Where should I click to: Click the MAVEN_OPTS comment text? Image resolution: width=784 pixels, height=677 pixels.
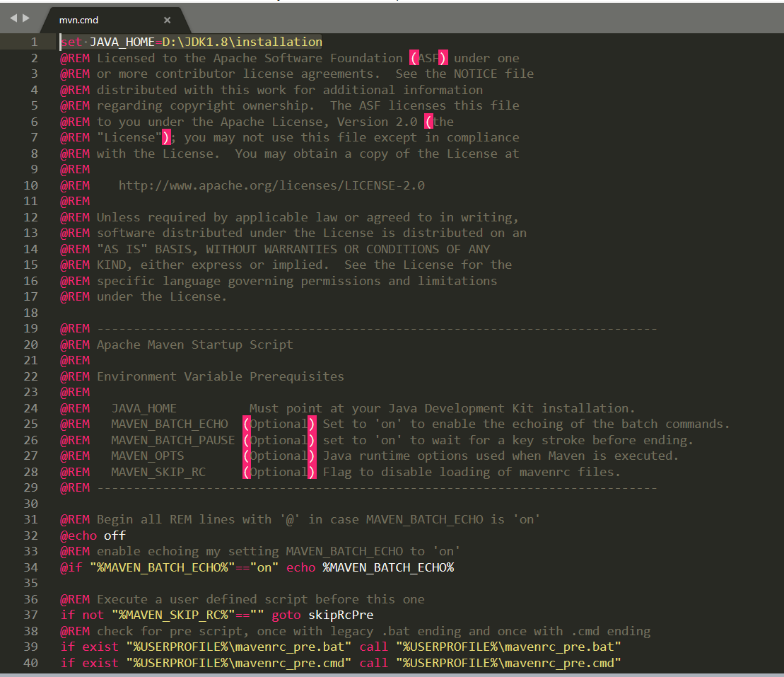coord(146,456)
